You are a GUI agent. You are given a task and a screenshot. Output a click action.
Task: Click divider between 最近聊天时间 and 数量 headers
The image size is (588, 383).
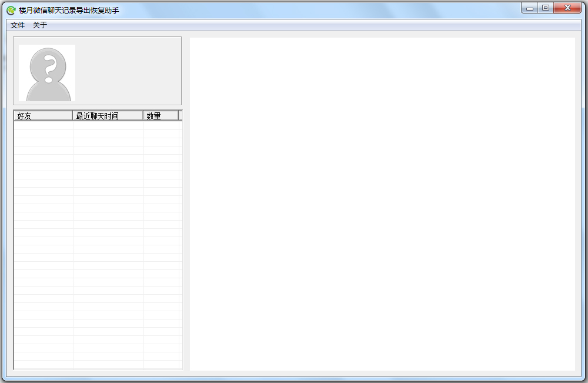(143, 116)
